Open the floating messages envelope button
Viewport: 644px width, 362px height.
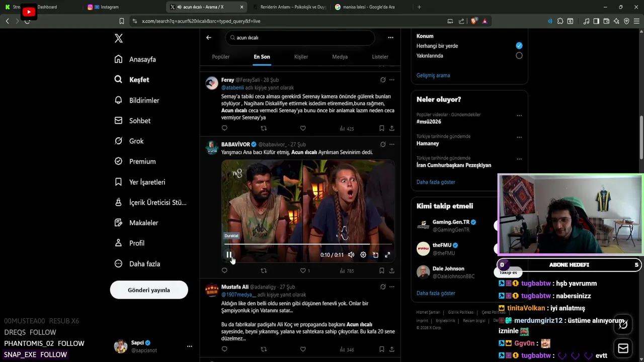tap(623, 348)
